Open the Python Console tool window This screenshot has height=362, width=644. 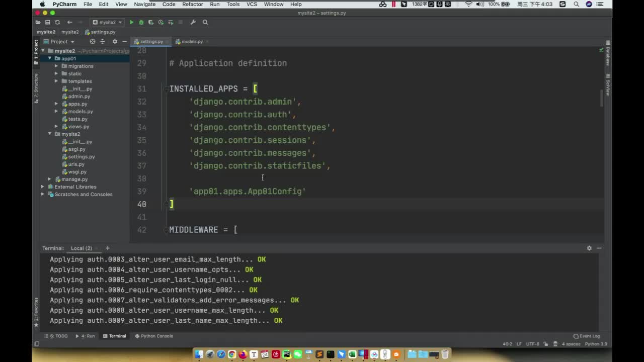[153, 336]
